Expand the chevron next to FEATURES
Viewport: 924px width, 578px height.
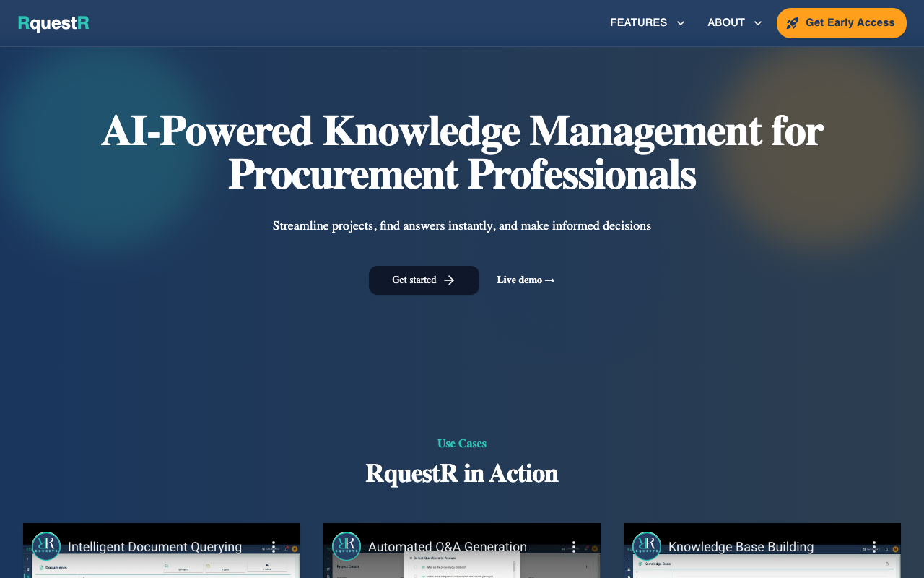[680, 23]
